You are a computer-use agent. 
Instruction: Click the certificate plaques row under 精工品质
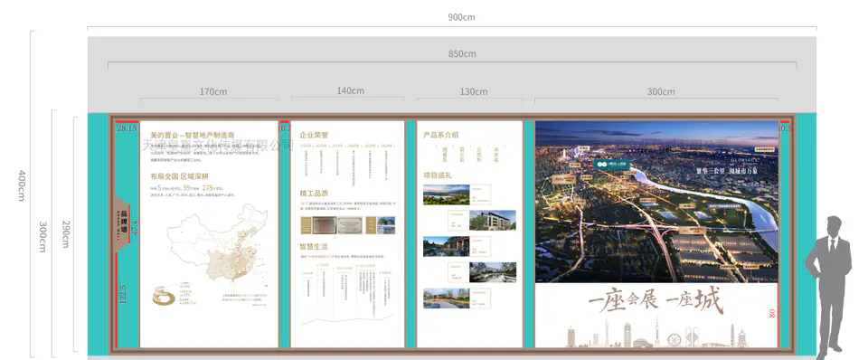(347, 225)
